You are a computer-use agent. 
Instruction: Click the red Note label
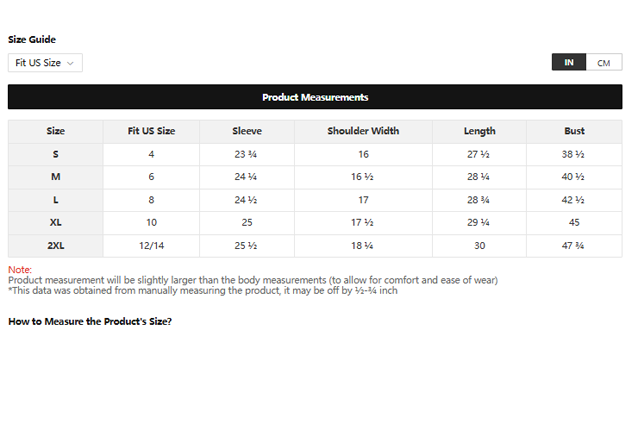click(20, 270)
